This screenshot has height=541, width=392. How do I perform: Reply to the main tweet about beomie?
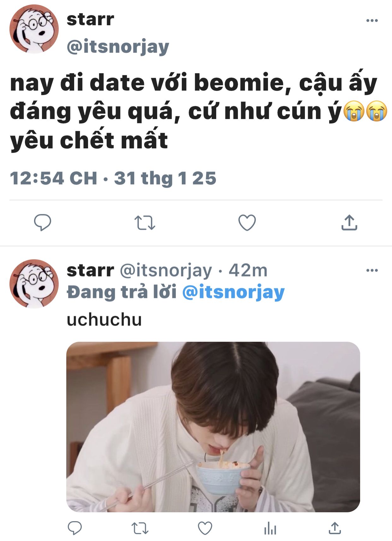[x=42, y=223]
